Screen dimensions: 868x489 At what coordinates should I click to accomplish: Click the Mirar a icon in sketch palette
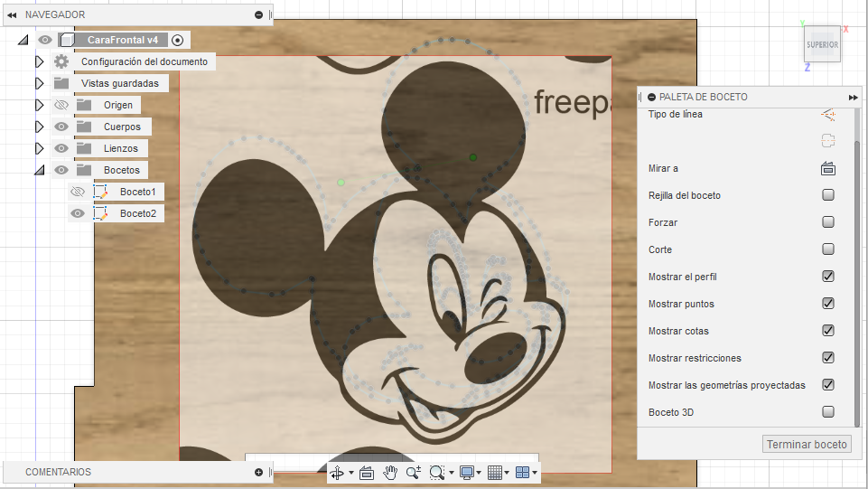click(828, 168)
